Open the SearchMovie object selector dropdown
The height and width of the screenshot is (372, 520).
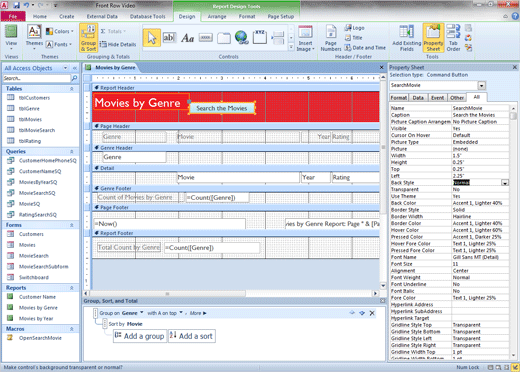[481, 86]
